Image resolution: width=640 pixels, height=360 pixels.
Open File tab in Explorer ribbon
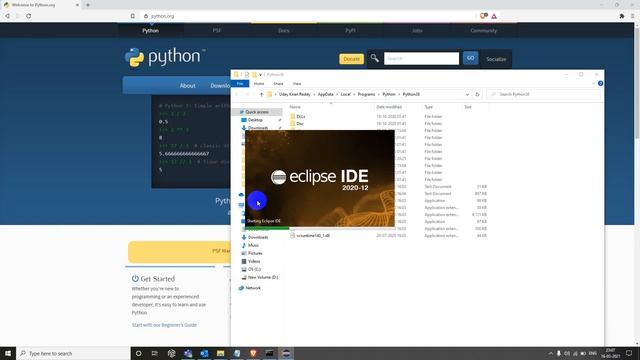click(240, 84)
